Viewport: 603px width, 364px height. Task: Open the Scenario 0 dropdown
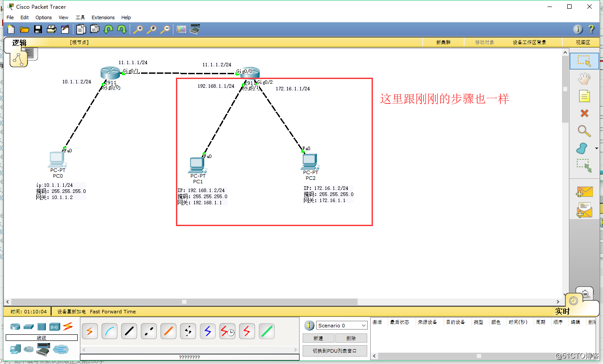[342, 326]
